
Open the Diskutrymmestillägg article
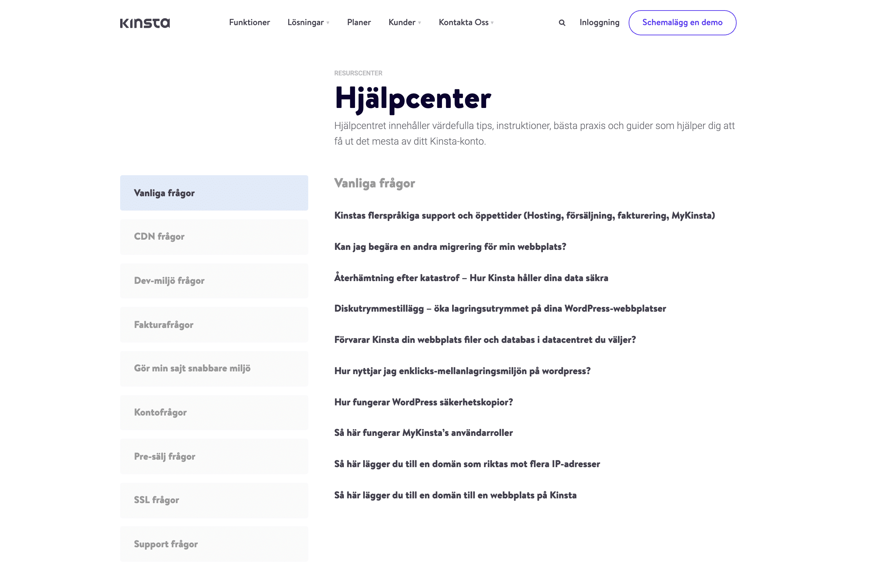[500, 309]
